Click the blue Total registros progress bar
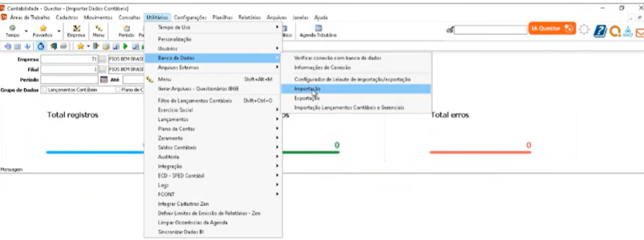This screenshot has height=240, width=644. [95, 152]
